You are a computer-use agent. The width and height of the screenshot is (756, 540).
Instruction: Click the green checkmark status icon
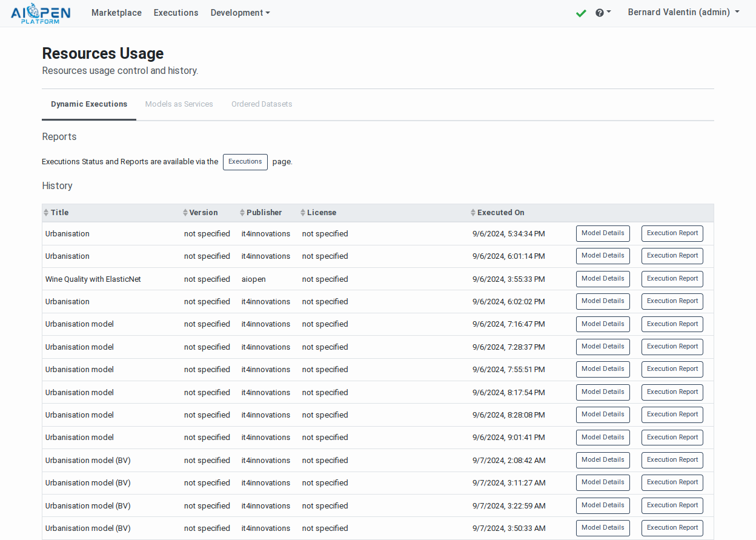[581, 13]
